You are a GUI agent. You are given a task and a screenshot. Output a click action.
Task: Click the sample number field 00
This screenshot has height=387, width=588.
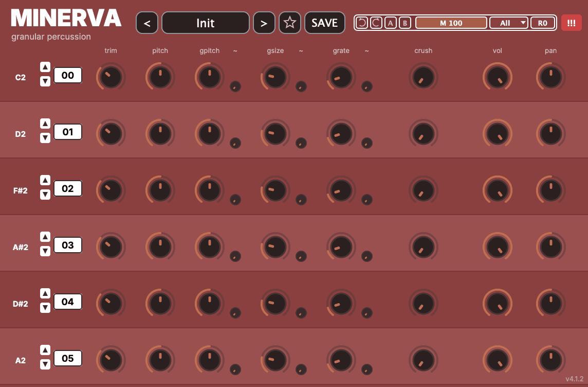[x=68, y=76]
